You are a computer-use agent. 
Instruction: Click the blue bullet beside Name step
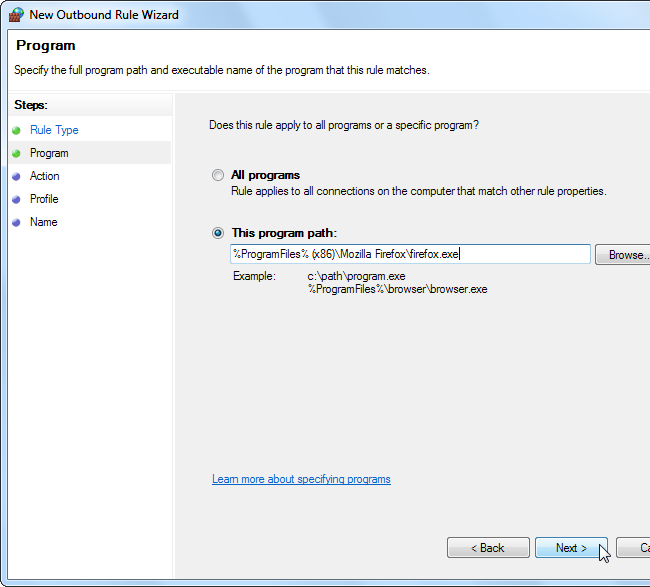coord(16,222)
